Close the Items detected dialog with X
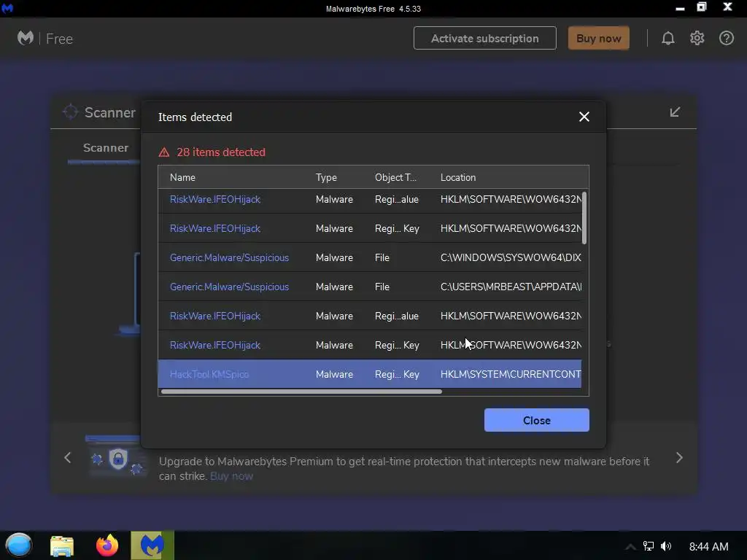747x560 pixels. point(584,117)
